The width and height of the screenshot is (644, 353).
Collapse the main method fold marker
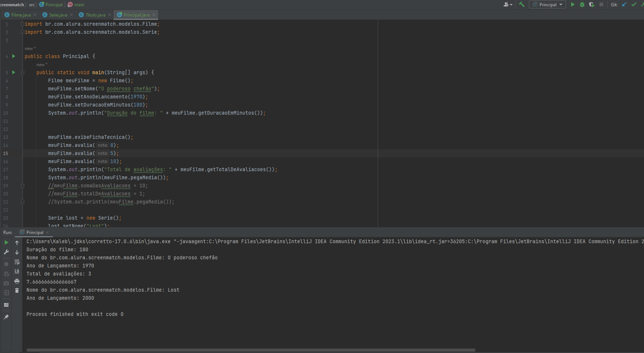point(22,72)
